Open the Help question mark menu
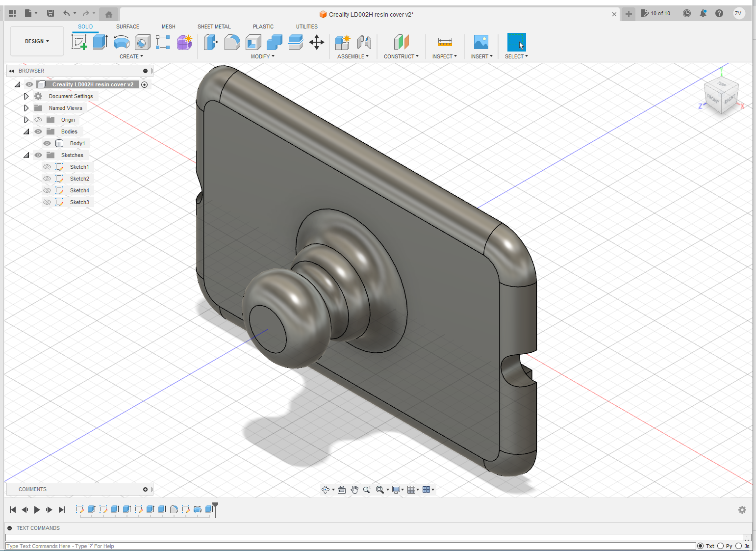This screenshot has height=551, width=756. coord(719,13)
